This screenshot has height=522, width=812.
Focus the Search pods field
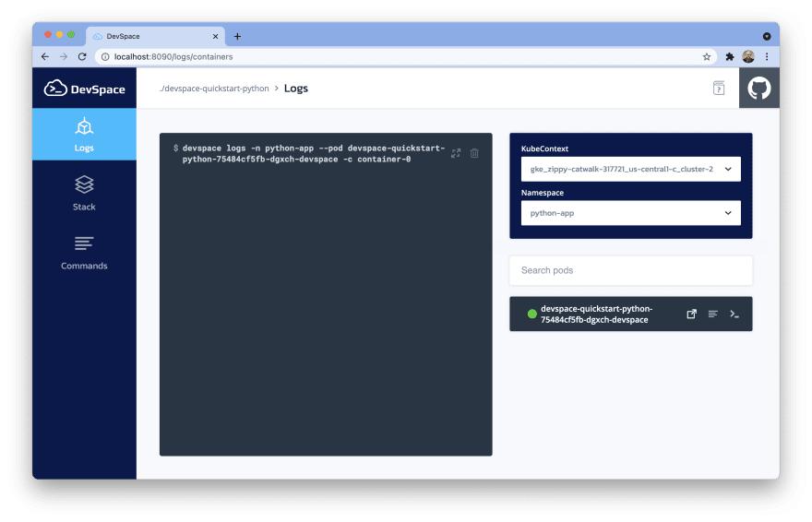coord(631,270)
